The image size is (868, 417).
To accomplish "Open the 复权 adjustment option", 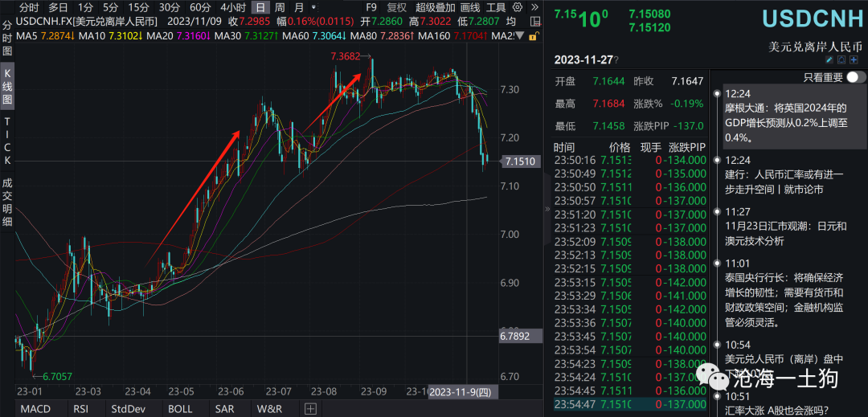I will point(396,7).
